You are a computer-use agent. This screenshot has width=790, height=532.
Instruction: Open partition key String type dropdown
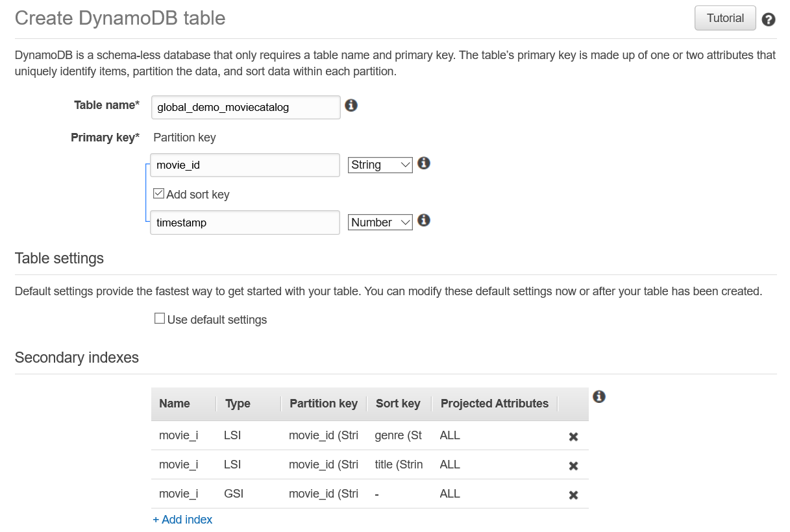380,165
